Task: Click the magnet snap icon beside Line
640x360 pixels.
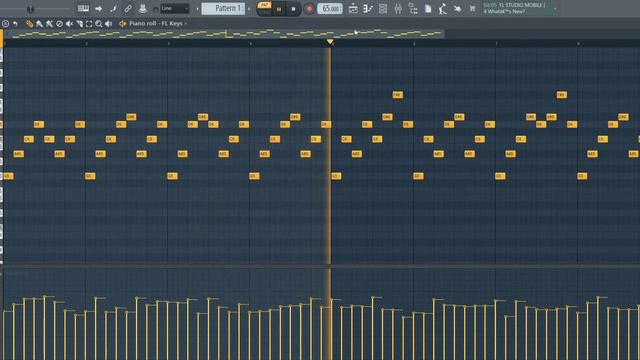Action: click(156, 9)
